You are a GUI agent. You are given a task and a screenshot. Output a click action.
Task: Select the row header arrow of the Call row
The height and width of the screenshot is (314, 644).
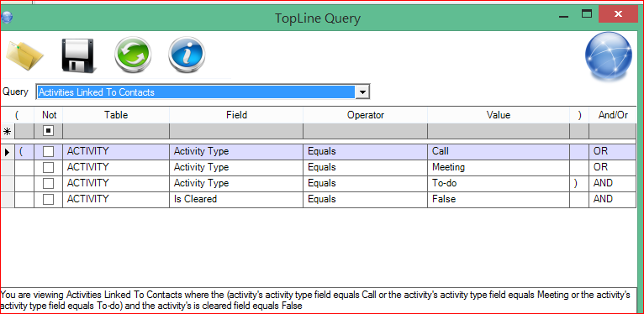pos(7,152)
